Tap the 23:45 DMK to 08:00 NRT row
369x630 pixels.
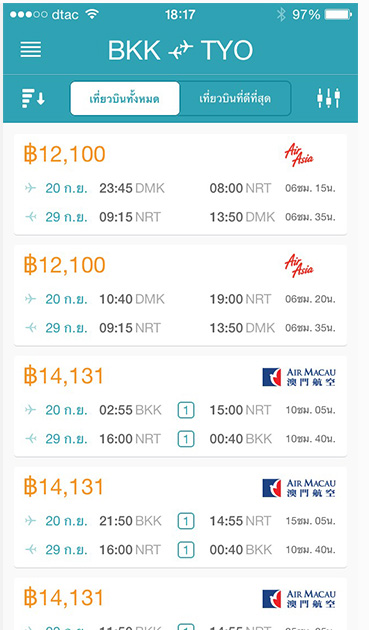[x=180, y=188]
